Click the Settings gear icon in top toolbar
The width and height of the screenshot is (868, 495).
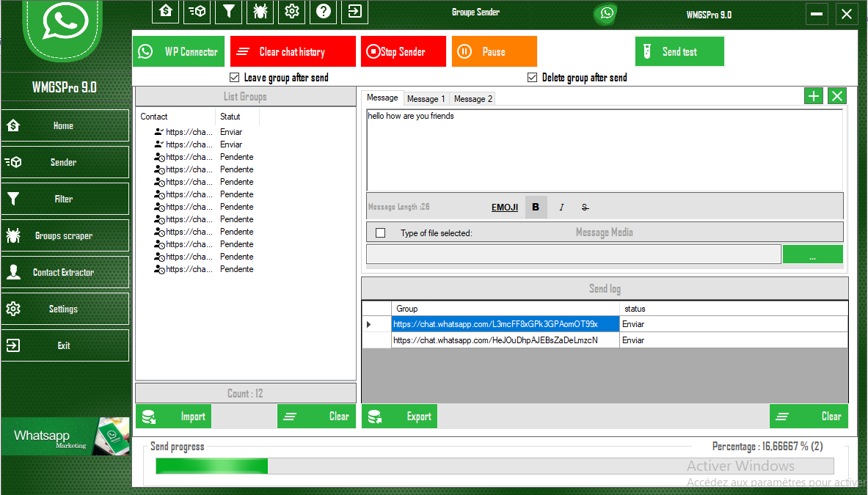pyautogui.click(x=292, y=11)
